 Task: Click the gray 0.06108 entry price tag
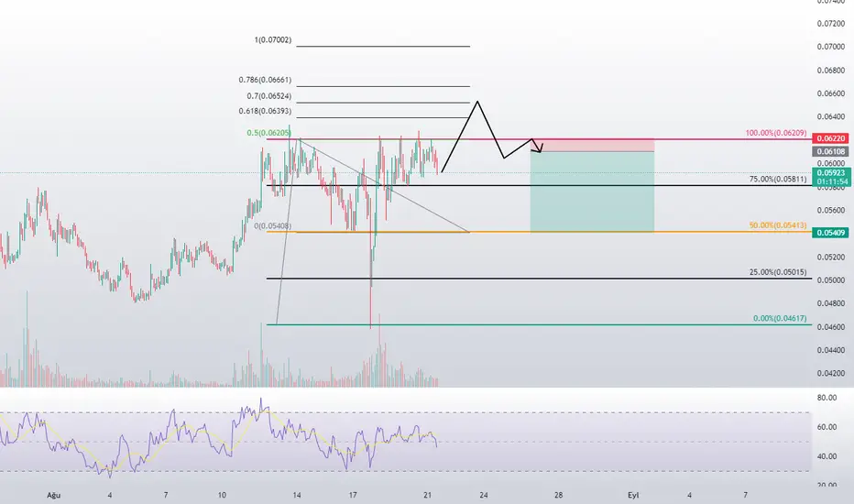tap(830, 151)
